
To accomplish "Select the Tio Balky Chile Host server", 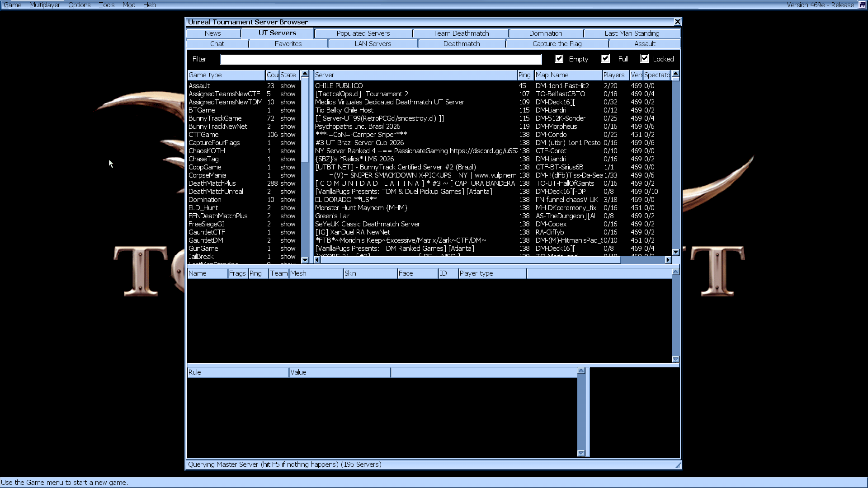I will 493,110.
